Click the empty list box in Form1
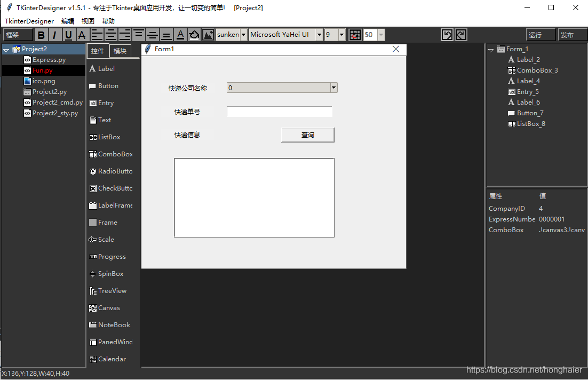Screen dimensions: 588x380 (255, 197)
